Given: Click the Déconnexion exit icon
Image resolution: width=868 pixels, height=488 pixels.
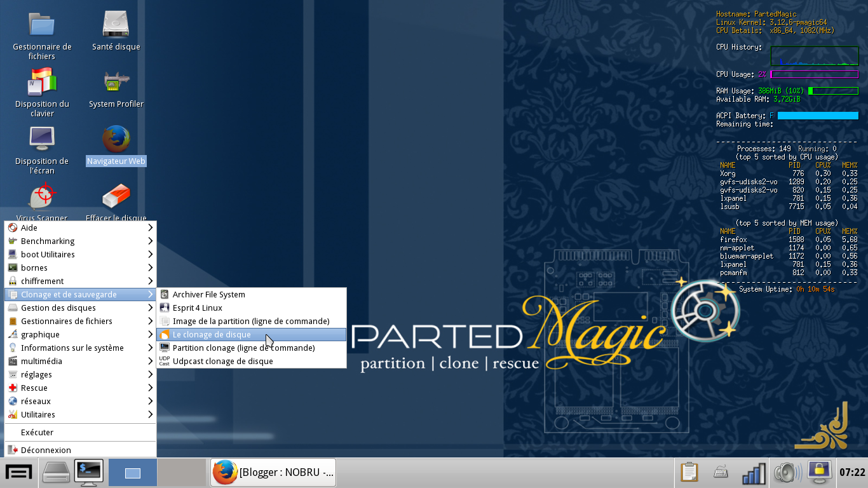Looking at the screenshot, I should (13, 450).
